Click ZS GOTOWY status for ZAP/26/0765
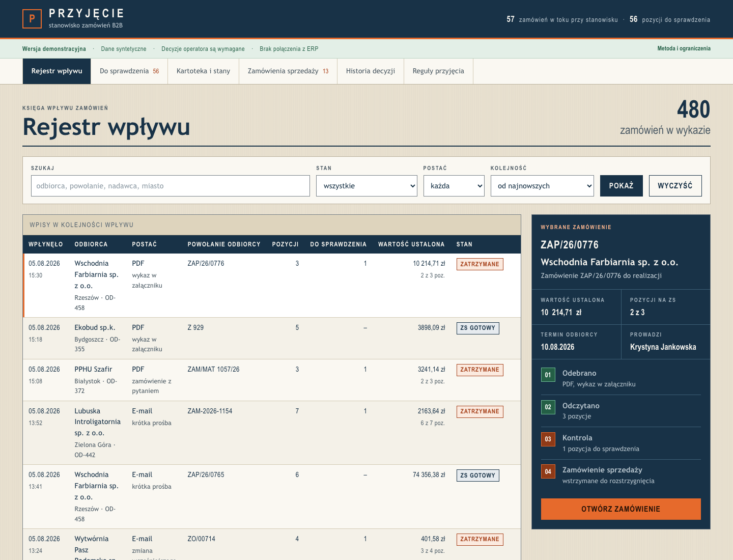Viewport: 733px width, 560px height. pos(477,475)
